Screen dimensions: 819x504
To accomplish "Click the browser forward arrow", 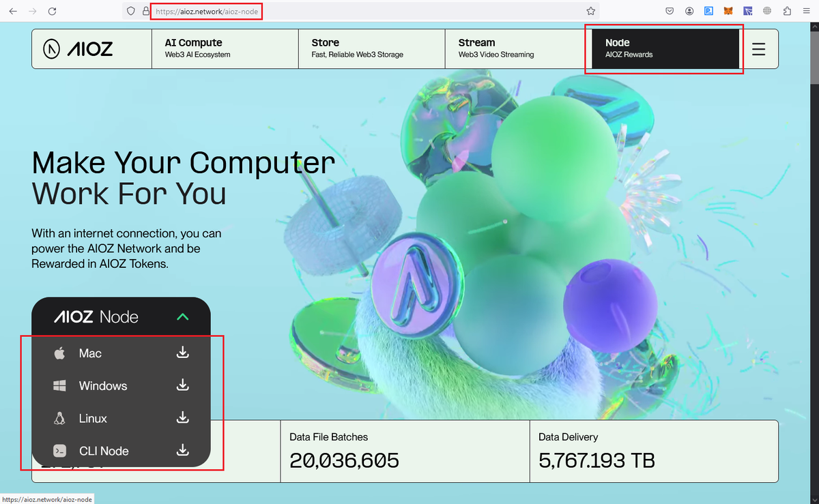I will click(32, 11).
